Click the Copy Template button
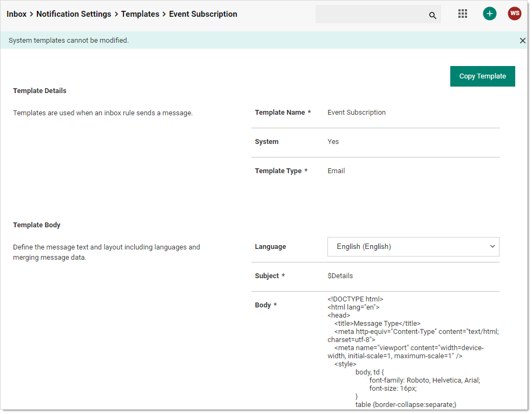This screenshot has height=414, width=532. [x=482, y=76]
